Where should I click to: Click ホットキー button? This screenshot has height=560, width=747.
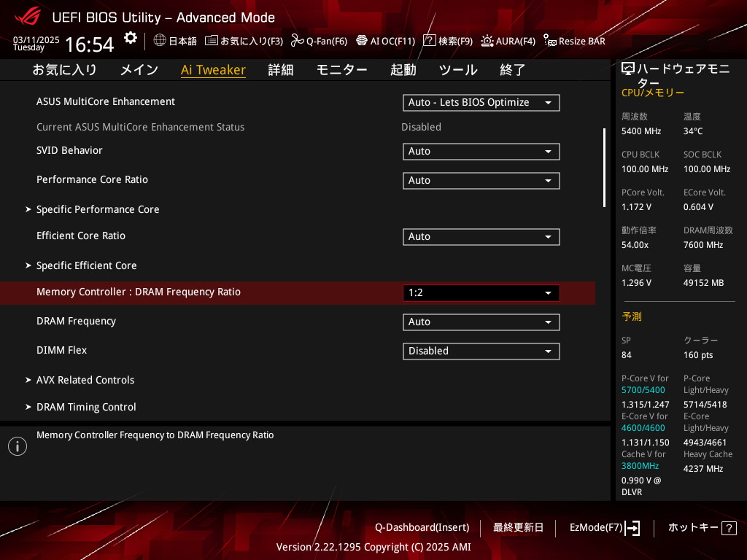pyautogui.click(x=693, y=528)
